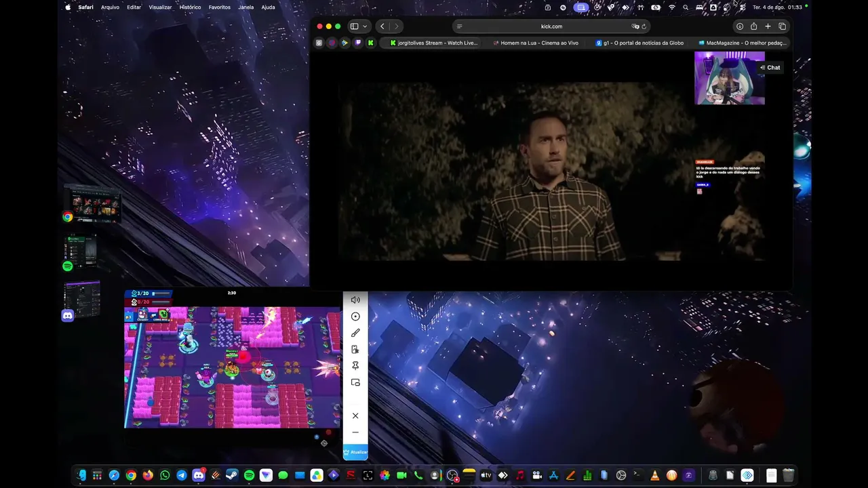Go forward in Safari history
The height and width of the screenshot is (488, 868).
pyautogui.click(x=396, y=26)
